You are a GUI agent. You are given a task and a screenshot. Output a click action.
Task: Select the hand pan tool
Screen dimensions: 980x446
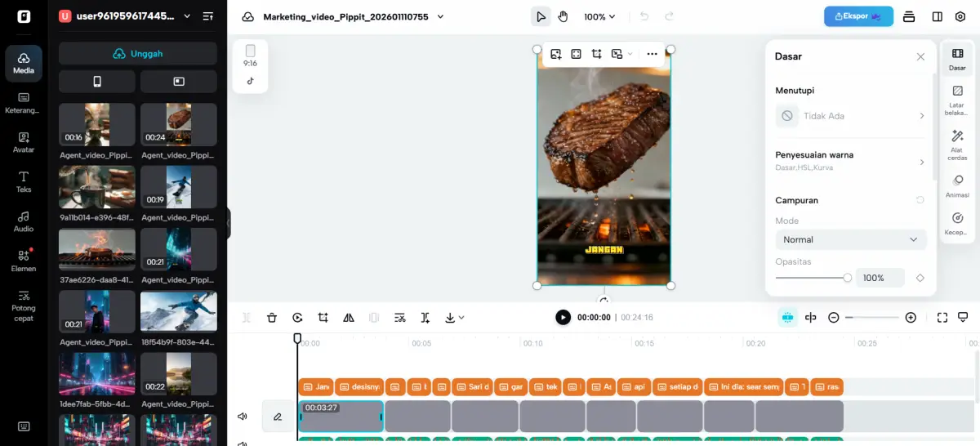click(563, 16)
